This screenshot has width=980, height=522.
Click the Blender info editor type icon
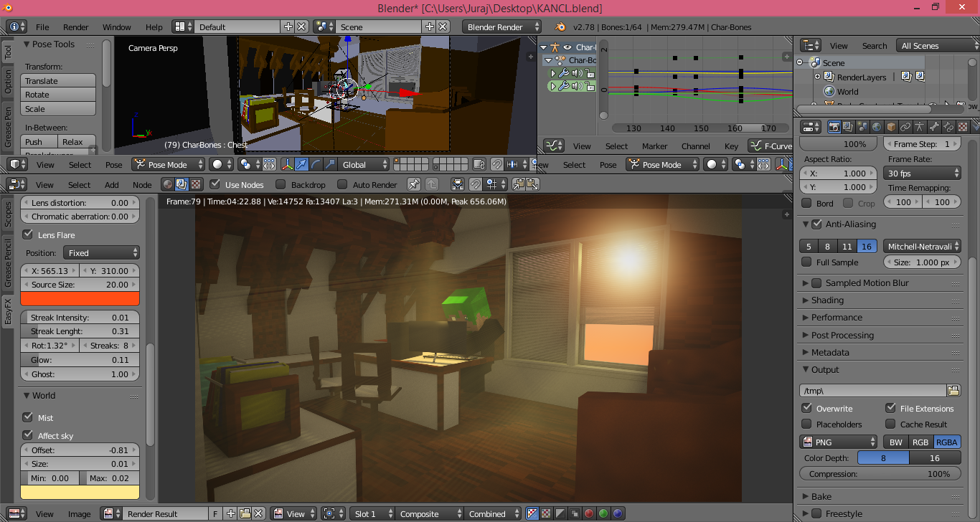[16, 27]
